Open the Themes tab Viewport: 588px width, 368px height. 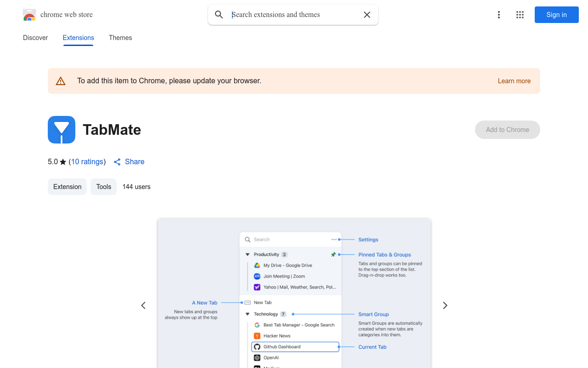point(120,38)
